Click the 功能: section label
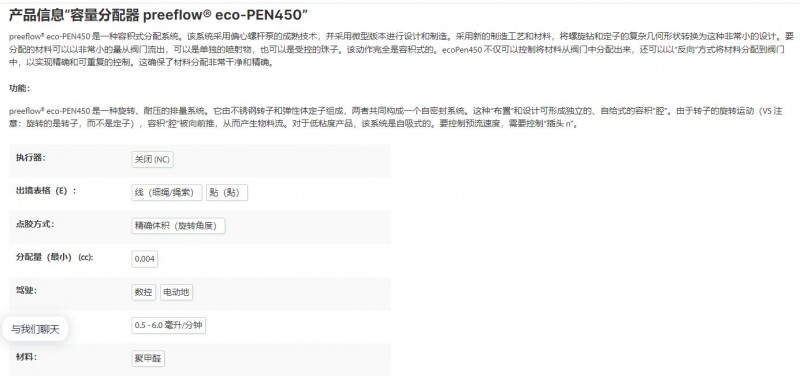Screen dimensions: 800x376 (20, 88)
